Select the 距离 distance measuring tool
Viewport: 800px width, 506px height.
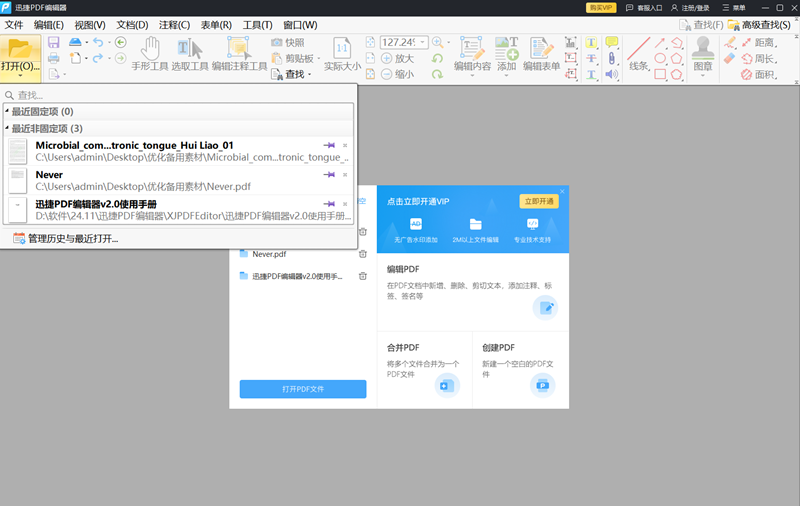tap(759, 43)
